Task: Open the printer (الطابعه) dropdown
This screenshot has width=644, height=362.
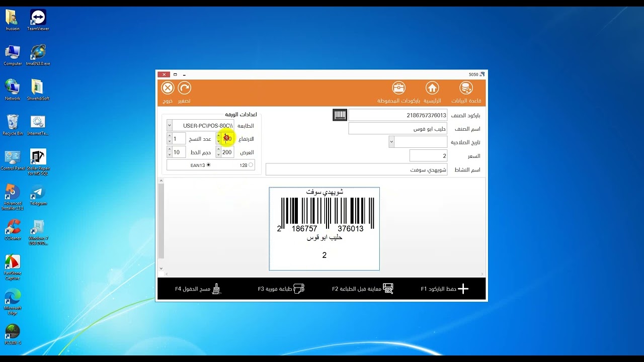Action: tap(170, 125)
